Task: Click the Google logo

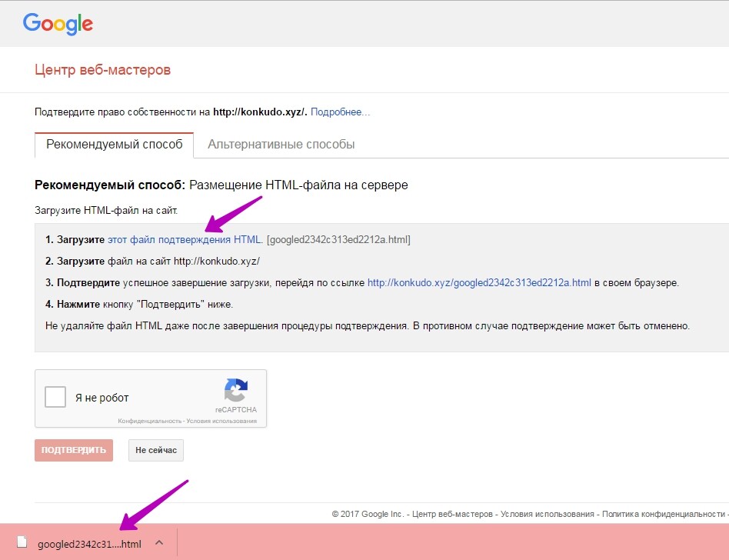Action: tap(58, 24)
